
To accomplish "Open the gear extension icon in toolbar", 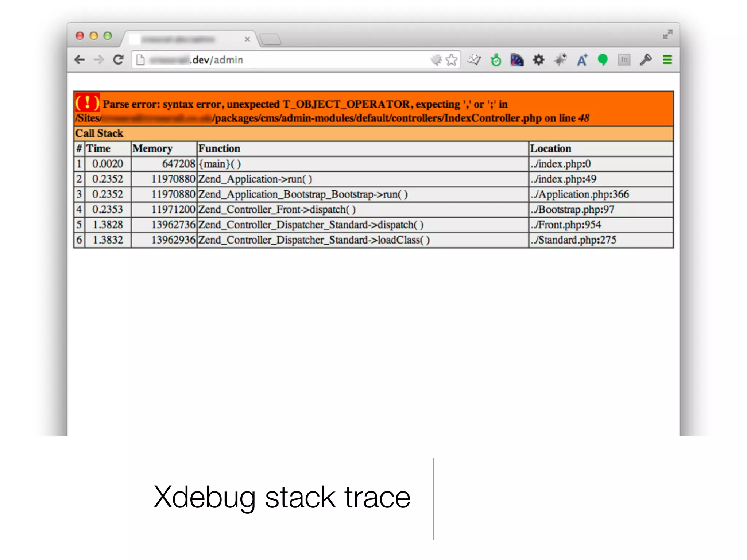I will (538, 60).
